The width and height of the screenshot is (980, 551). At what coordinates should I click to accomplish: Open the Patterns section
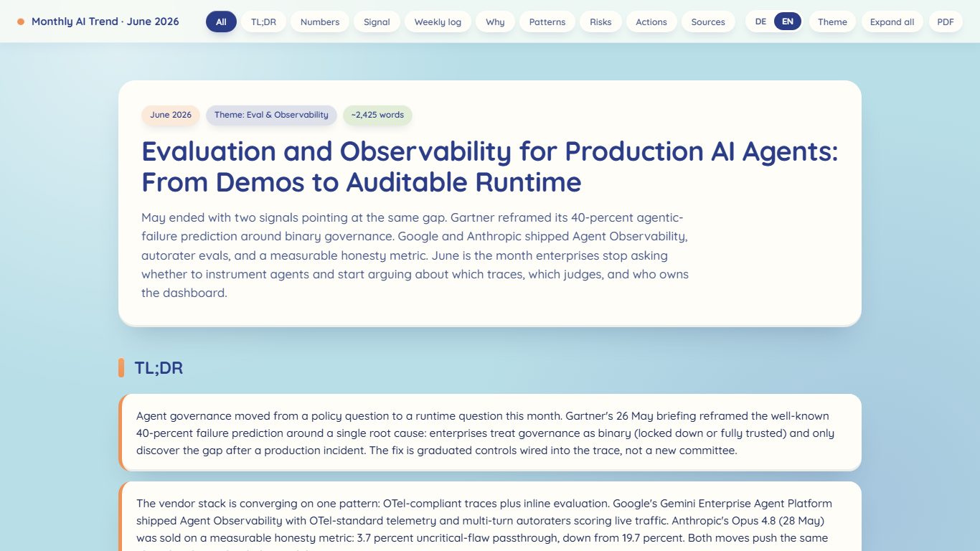pyautogui.click(x=547, y=22)
